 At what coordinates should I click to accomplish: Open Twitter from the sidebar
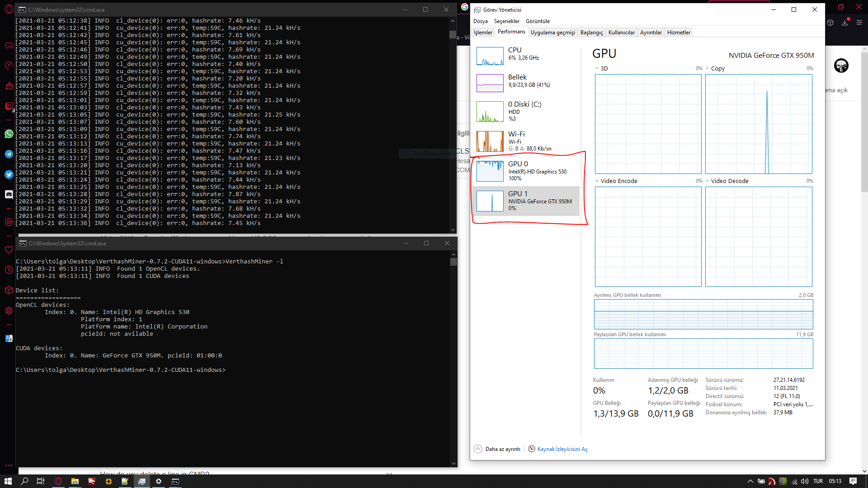(9, 174)
